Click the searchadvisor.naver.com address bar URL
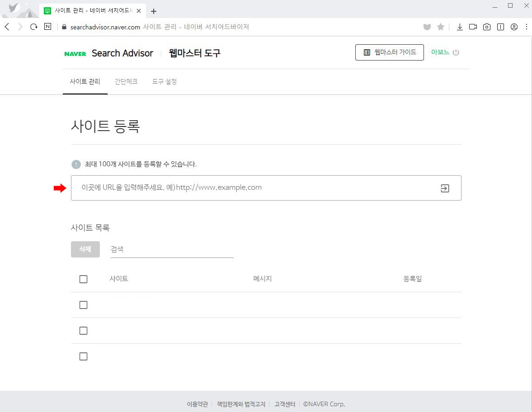532x412 pixels. coord(105,27)
